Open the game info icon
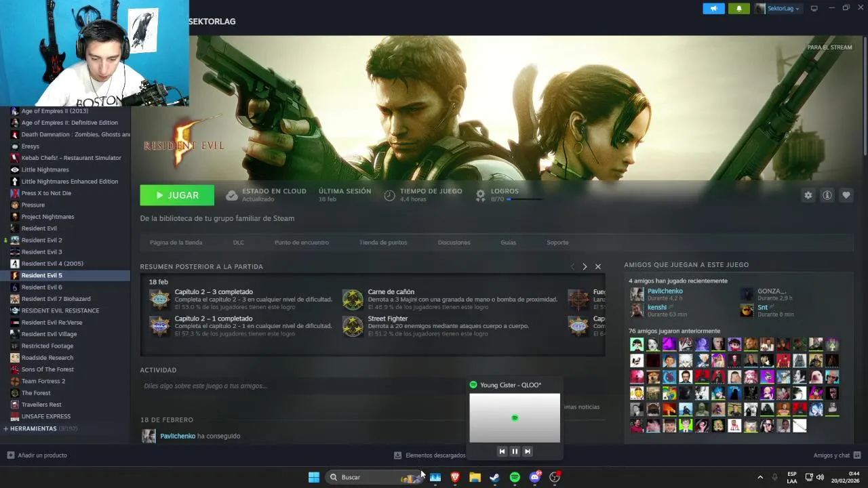The width and height of the screenshot is (868, 488). (x=827, y=195)
